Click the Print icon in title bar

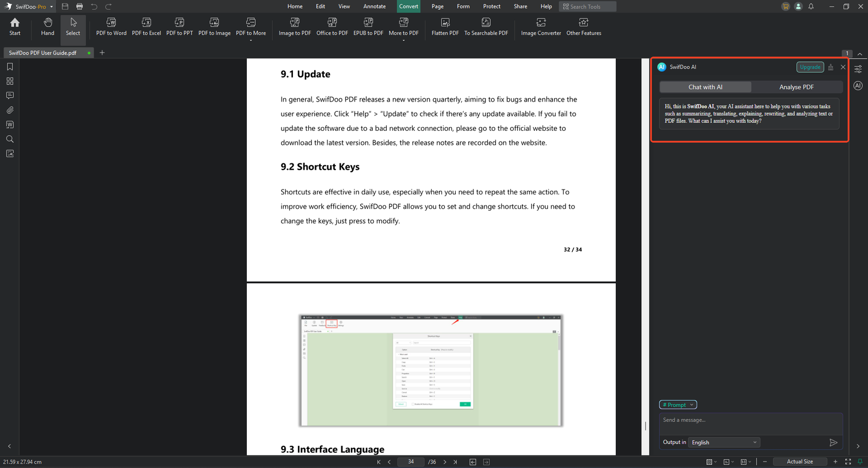(80, 7)
